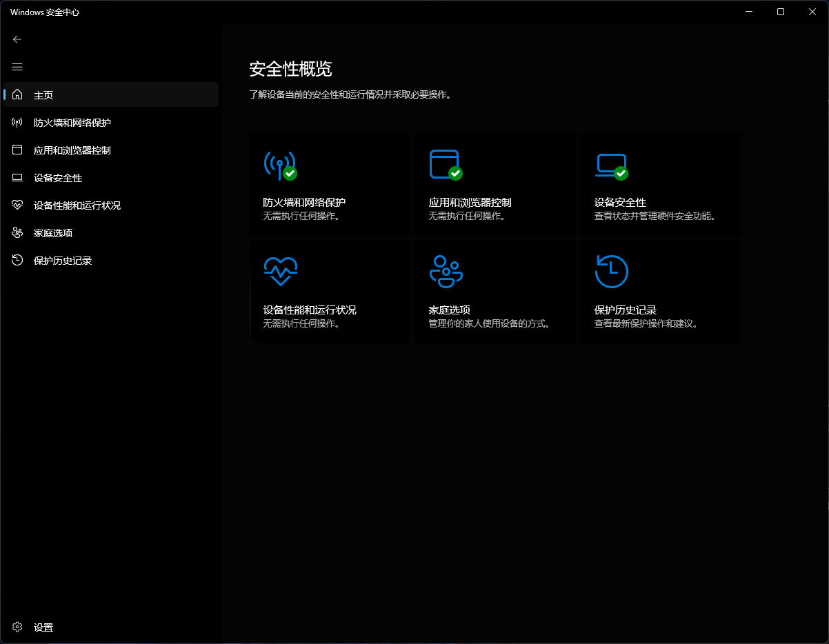
Task: Close the Windows 安全中心 window
Action: [x=812, y=12]
